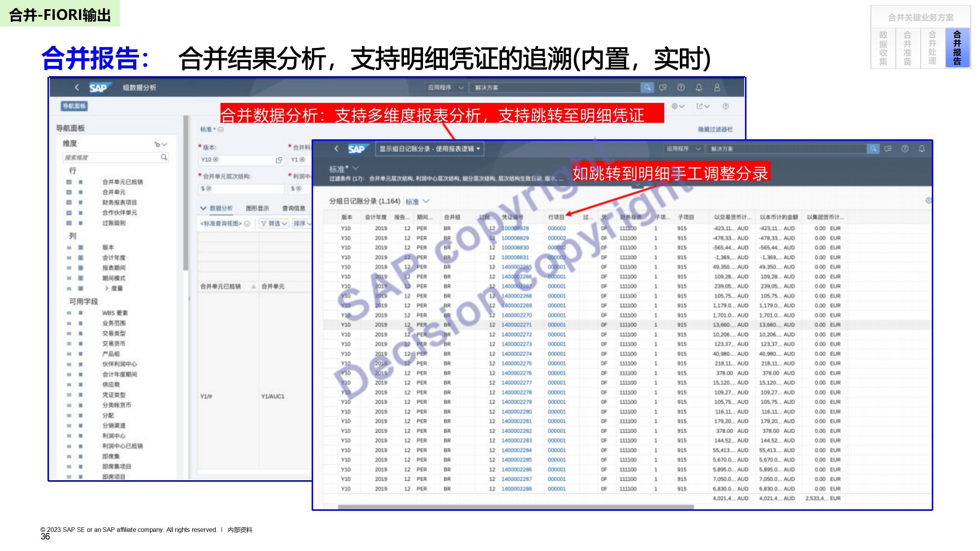Click the 导航面板 button

click(74, 106)
